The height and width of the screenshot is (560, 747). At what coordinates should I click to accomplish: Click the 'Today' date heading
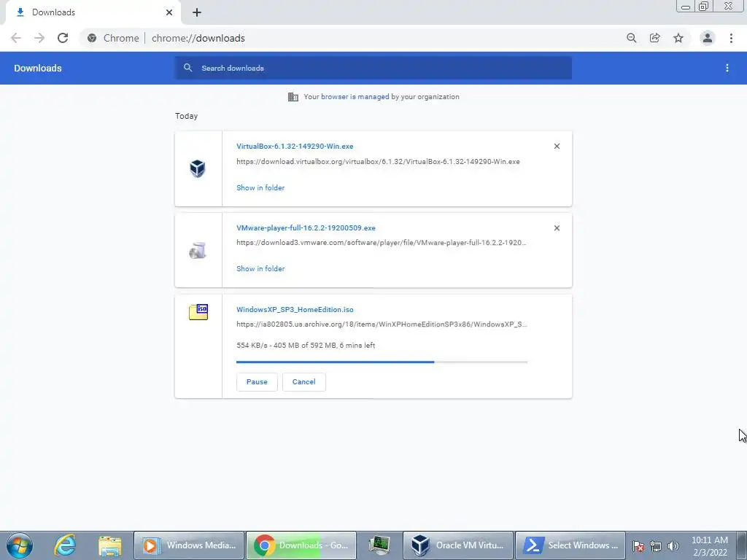(x=186, y=116)
